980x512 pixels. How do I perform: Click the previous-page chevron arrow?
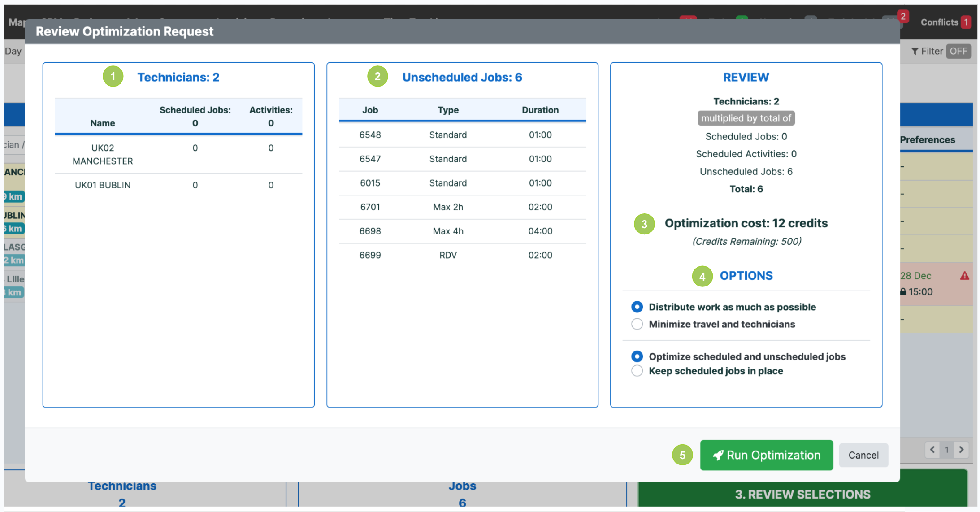[932, 450]
